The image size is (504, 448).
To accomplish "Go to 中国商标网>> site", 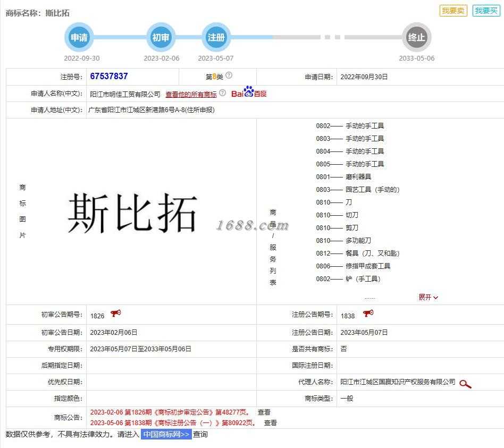I will 166,434.
